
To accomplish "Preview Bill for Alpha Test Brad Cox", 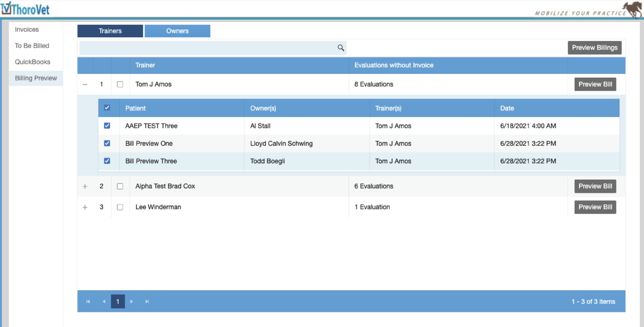I will click(595, 186).
